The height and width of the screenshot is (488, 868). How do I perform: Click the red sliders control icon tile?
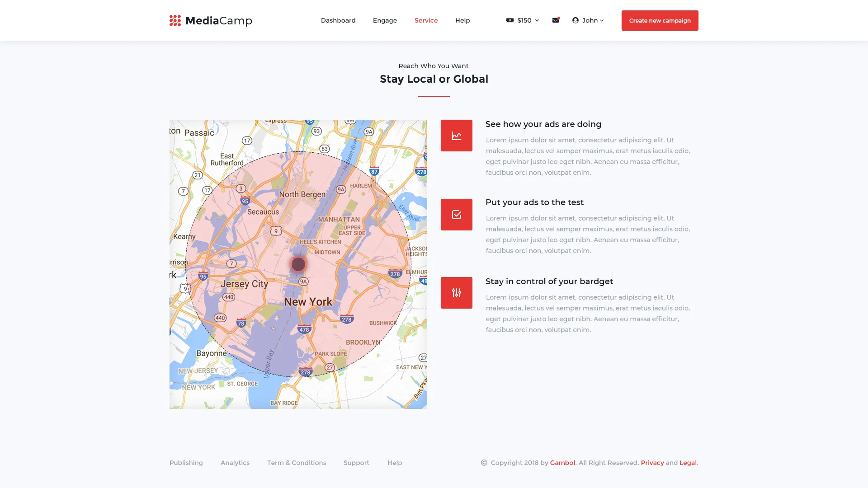[456, 293]
